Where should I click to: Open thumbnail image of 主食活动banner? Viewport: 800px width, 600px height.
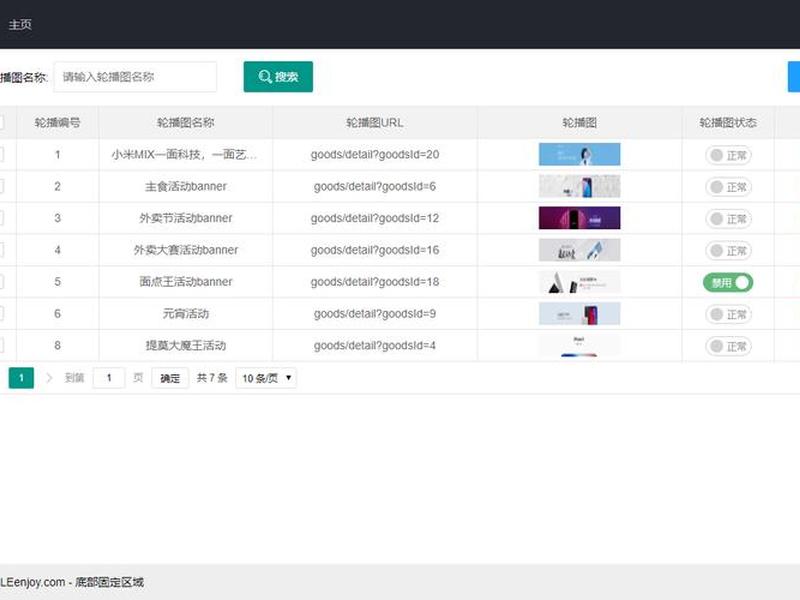click(580, 186)
